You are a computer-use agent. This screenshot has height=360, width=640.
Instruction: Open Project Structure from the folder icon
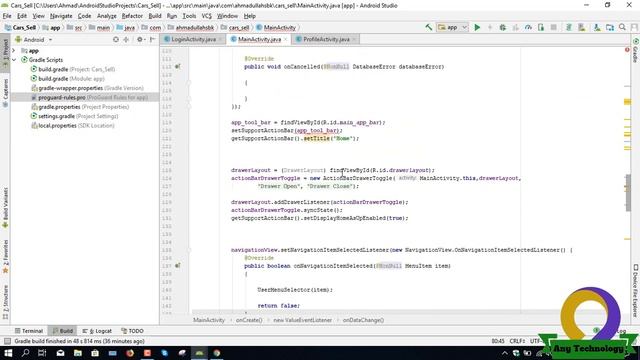610,27
